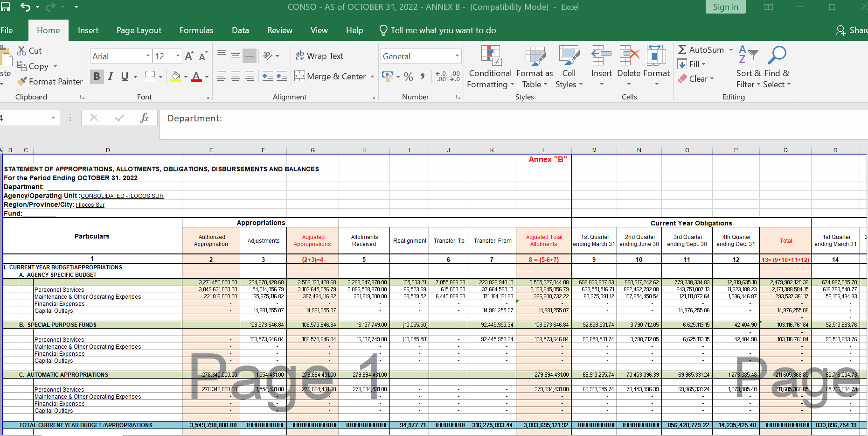The height and width of the screenshot is (436, 868).
Task: Toggle left alignment of text
Action: point(222,76)
